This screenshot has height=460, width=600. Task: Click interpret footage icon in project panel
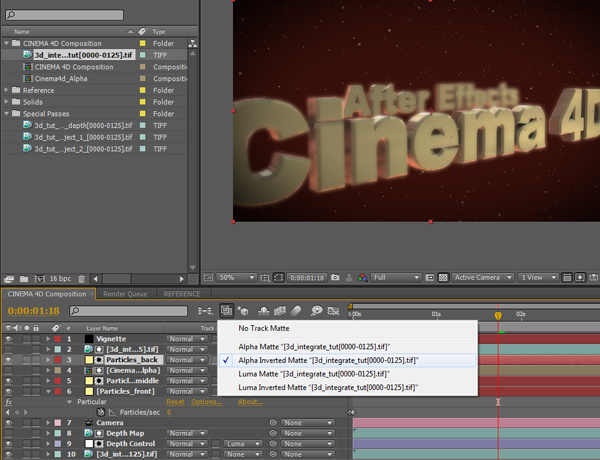pos(9,279)
